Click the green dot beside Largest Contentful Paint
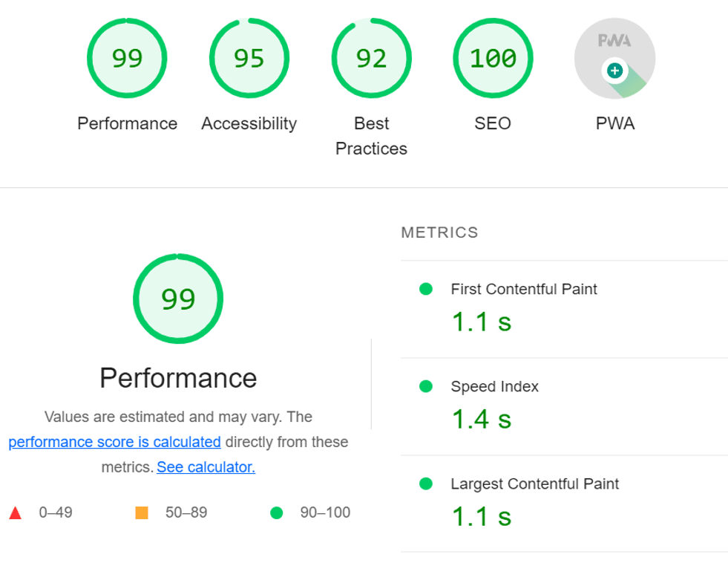This screenshot has height=586, width=728. point(426,484)
